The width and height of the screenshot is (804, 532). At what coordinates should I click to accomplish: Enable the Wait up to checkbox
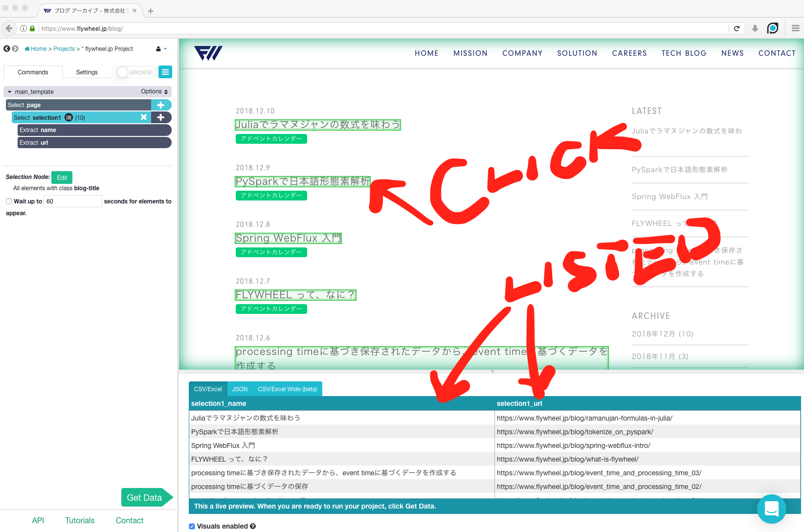coord(9,201)
